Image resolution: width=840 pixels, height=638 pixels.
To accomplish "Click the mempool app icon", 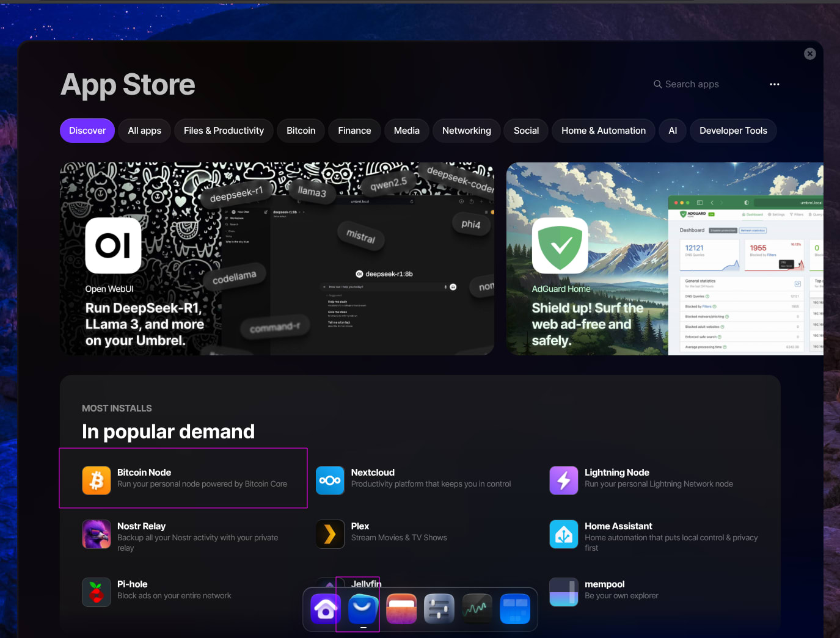I will [x=564, y=592].
